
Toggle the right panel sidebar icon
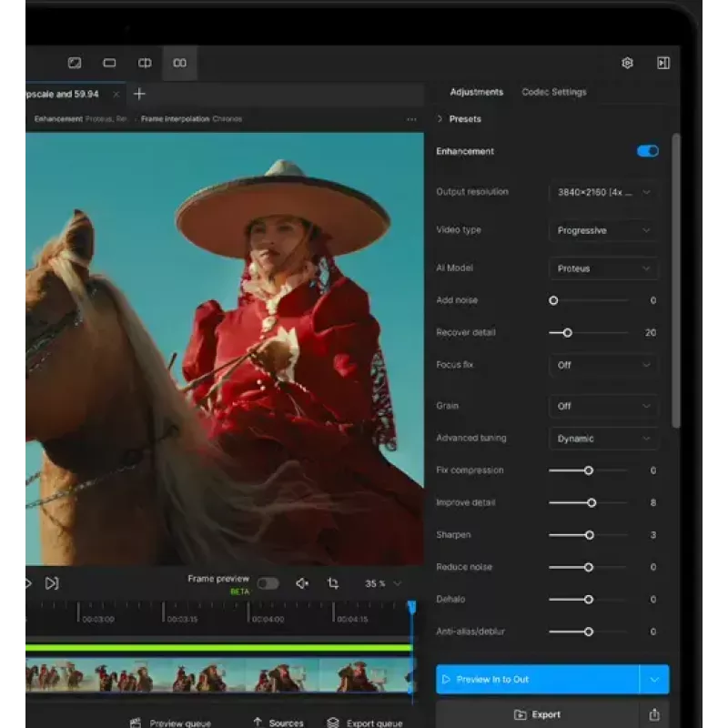(x=663, y=63)
